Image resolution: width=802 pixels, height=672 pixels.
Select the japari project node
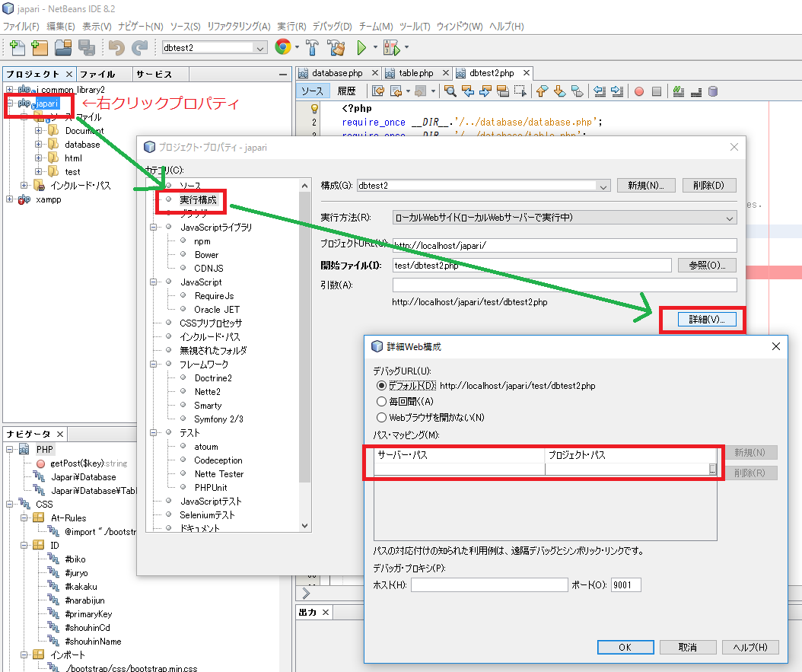47,104
